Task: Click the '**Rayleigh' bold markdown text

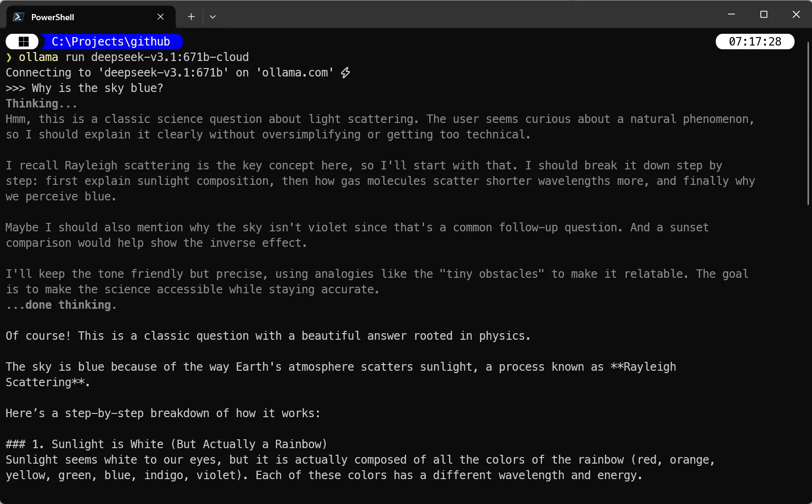Action: coord(643,367)
